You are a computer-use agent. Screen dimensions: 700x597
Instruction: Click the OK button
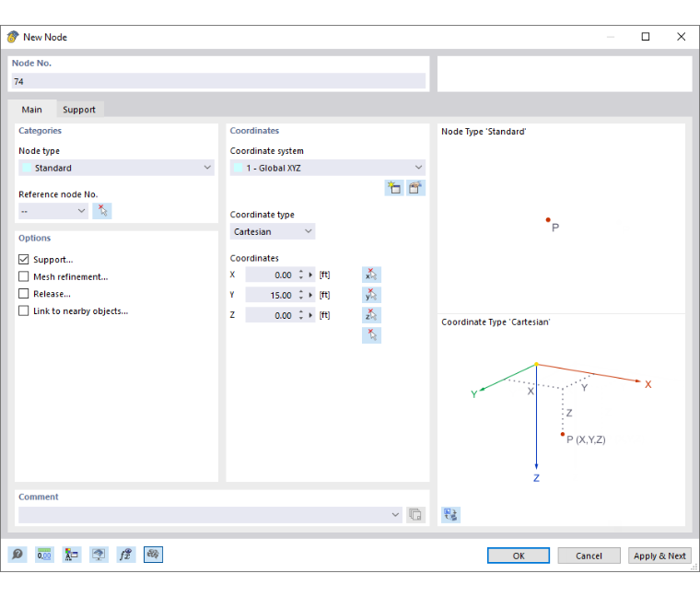pos(519,556)
